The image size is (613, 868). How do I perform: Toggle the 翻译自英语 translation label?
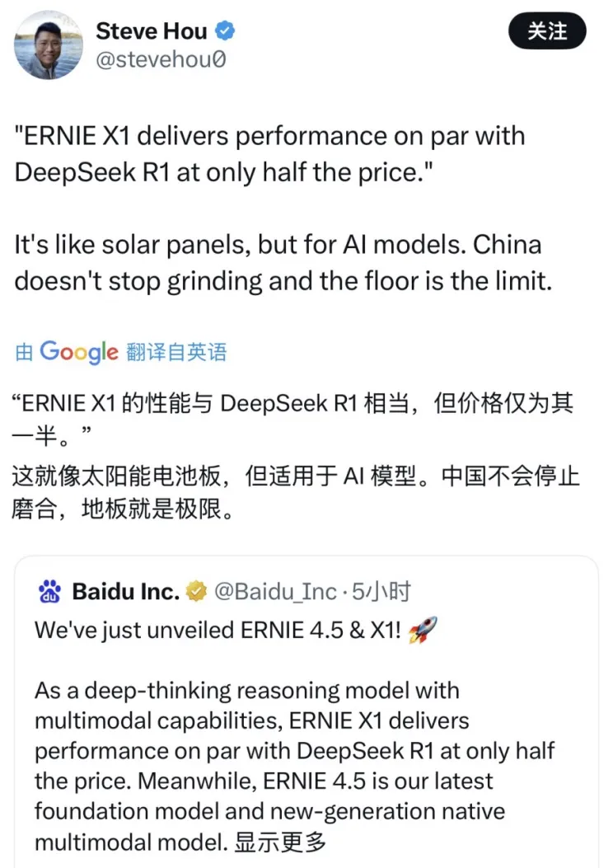pos(176,352)
